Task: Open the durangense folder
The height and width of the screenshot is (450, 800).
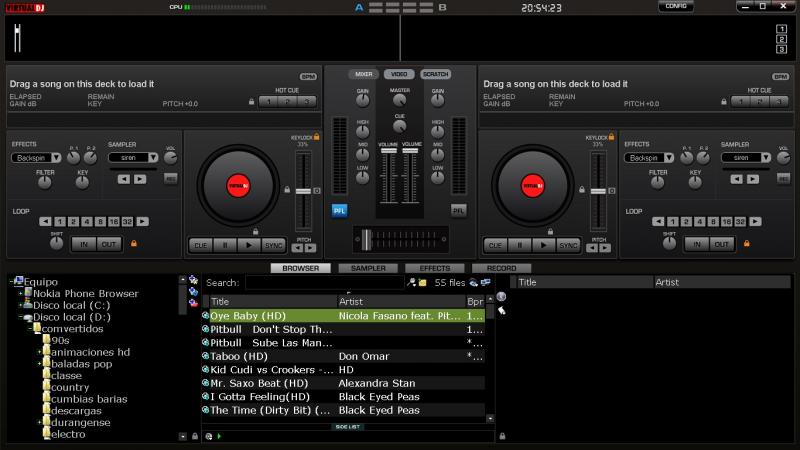Action: [x=81, y=422]
